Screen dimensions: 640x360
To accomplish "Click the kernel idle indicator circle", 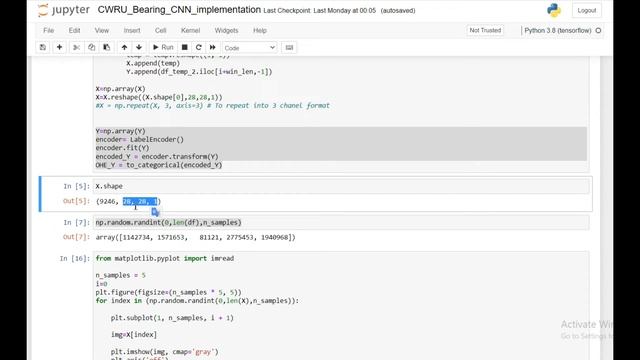I will pyautogui.click(x=598, y=30).
